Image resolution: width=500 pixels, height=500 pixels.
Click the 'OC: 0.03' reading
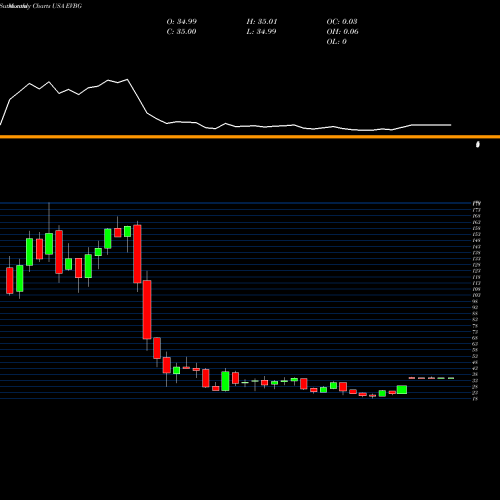[342, 22]
